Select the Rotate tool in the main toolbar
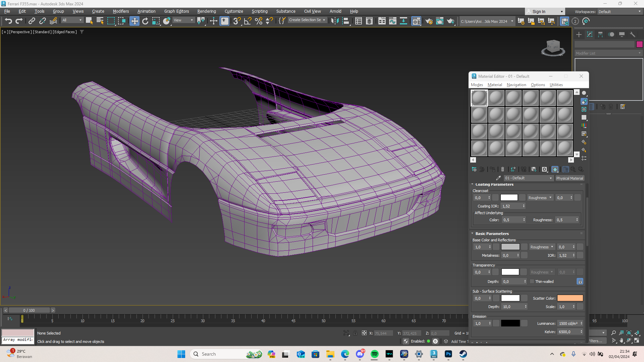The width and height of the screenshot is (644, 362). (145, 21)
